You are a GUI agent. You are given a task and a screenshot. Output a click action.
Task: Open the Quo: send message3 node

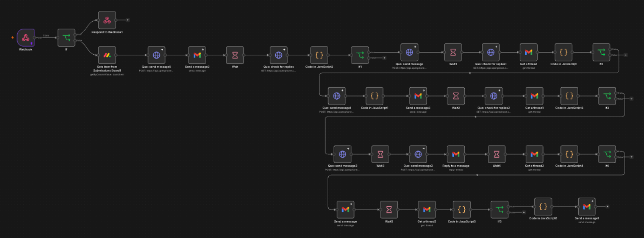click(x=418, y=154)
